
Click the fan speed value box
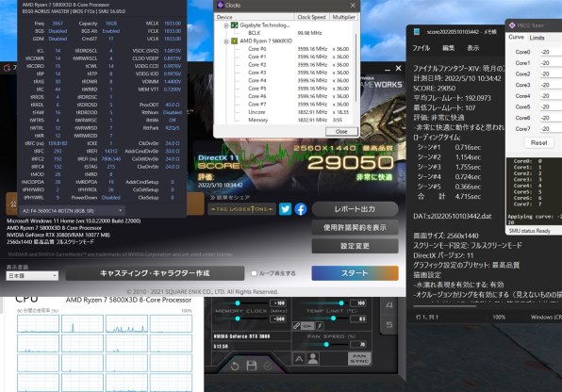(x=358, y=344)
